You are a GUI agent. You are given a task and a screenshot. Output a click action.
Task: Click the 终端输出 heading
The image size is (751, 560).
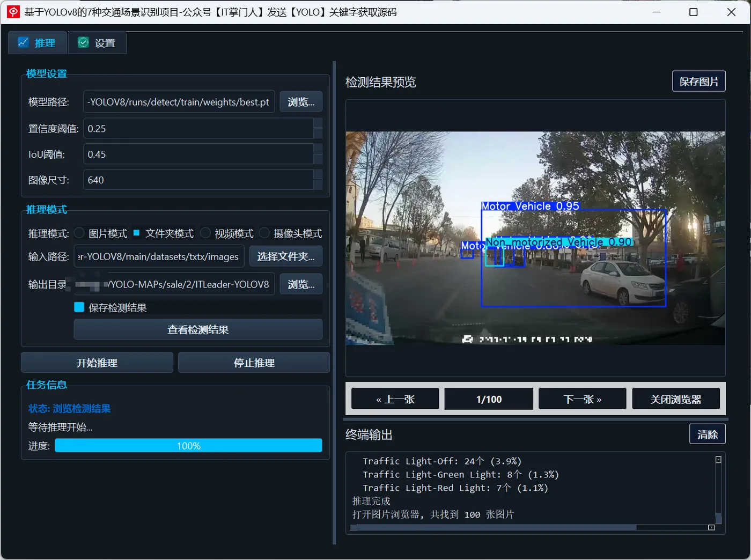click(x=369, y=434)
